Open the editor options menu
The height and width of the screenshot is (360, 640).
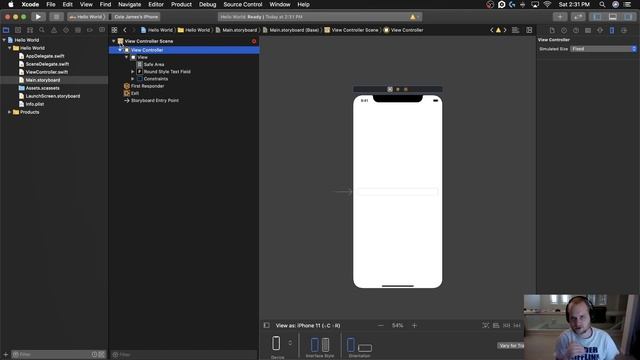pos(516,30)
